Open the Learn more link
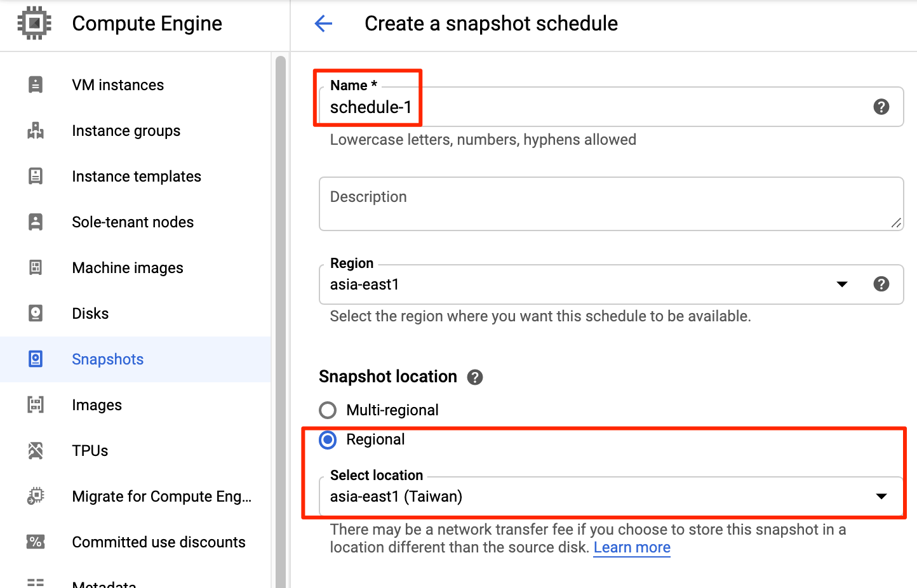Viewport: 917px width, 588px height. point(631,547)
